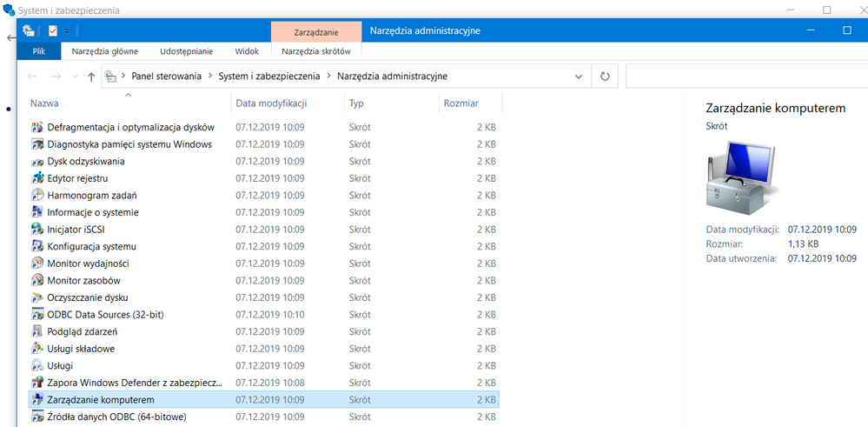
Task: Click the 07.12.2019 10:10 date cell
Action: [270, 315]
